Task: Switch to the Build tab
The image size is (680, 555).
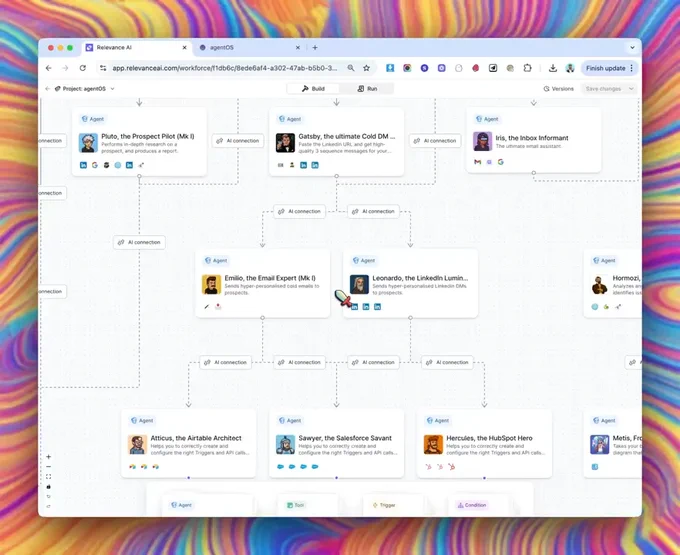Action: click(314, 88)
